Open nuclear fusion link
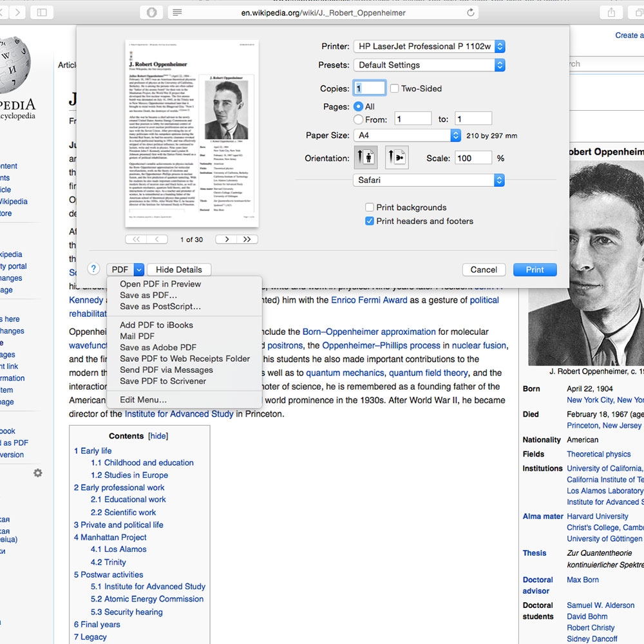The height and width of the screenshot is (644, 644). [479, 345]
